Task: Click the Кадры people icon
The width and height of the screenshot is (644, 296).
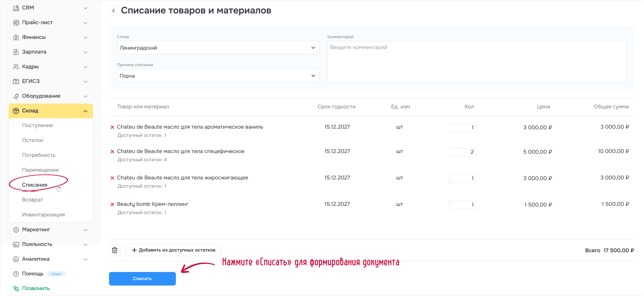Action: pyautogui.click(x=16, y=67)
